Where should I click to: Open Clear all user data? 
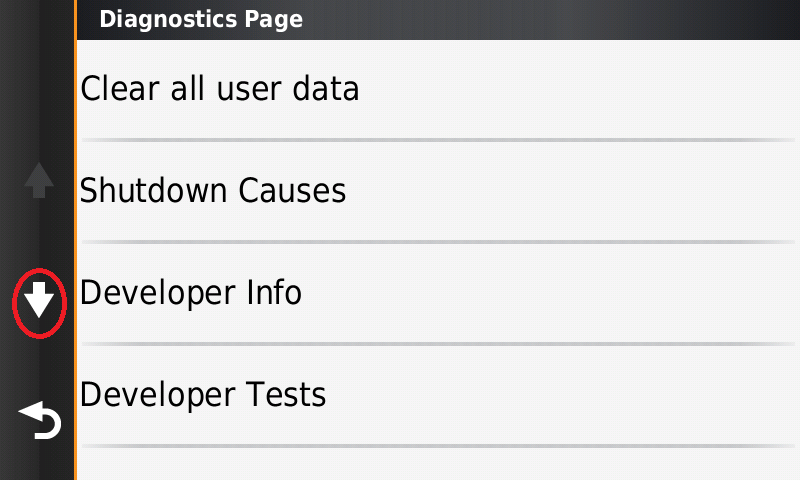[438, 90]
